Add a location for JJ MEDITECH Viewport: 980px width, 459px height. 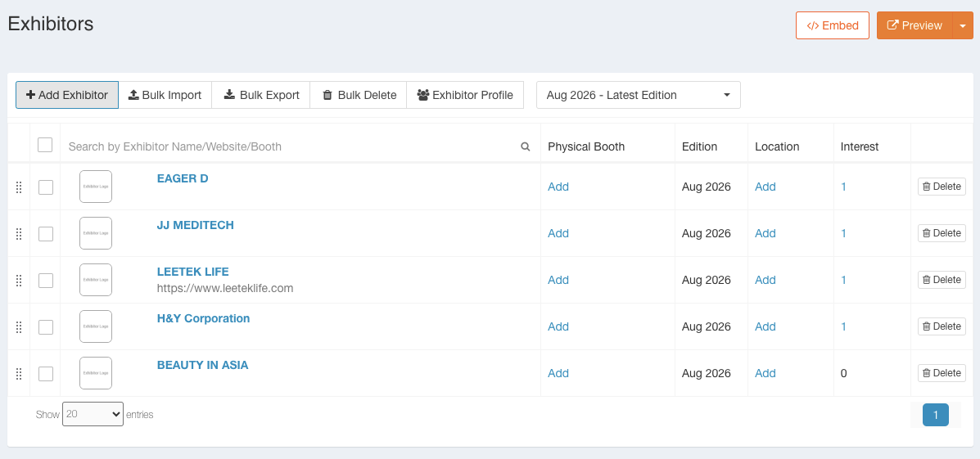point(765,233)
